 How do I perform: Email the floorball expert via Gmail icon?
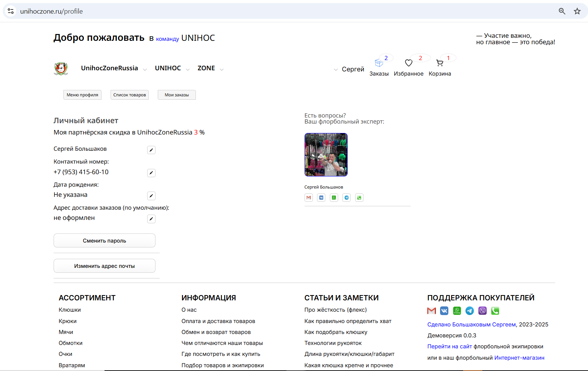pos(309,198)
